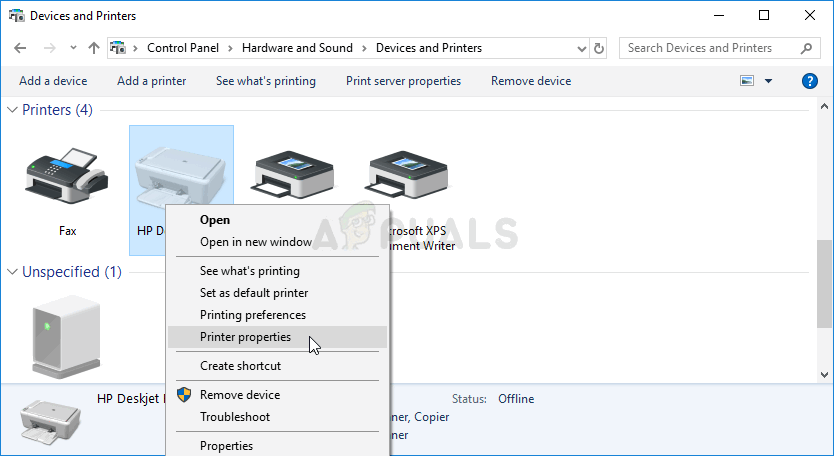Click the address bar location icon
Viewport: 834px width, 456px height.
pos(118,48)
